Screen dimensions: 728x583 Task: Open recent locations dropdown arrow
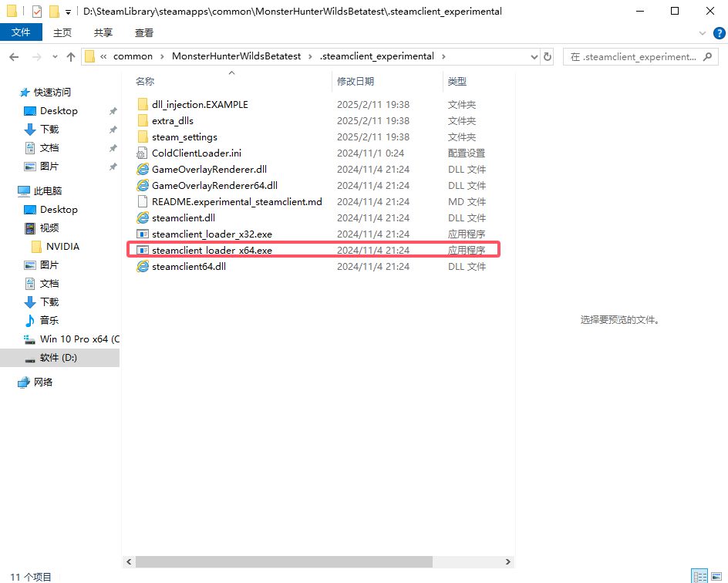coord(55,56)
